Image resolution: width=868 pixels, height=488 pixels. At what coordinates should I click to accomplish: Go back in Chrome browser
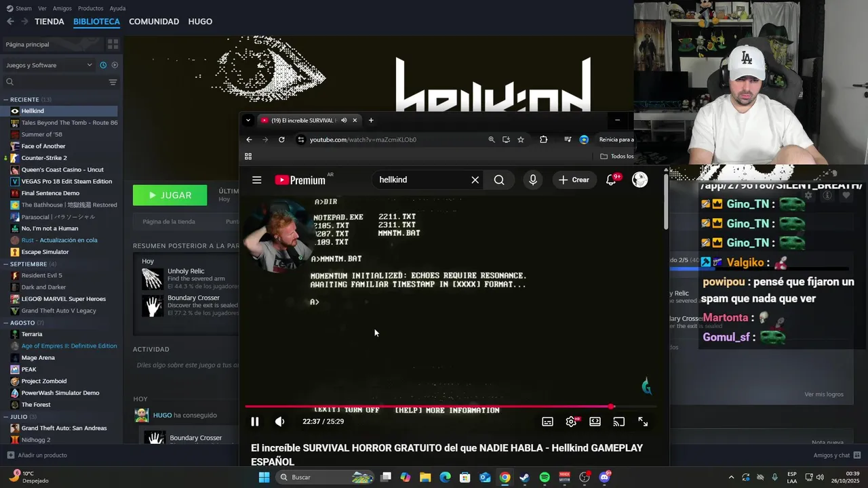[x=249, y=140]
